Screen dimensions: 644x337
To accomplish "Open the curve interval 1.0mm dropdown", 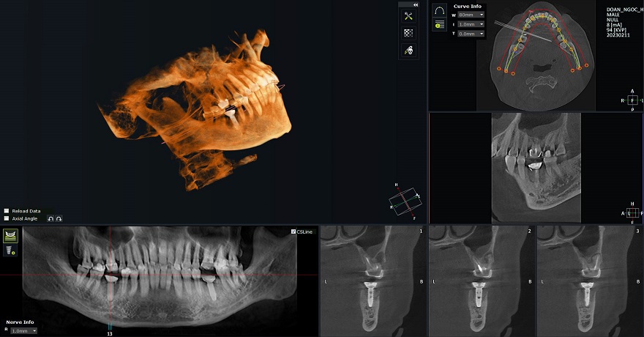I will pyautogui.click(x=471, y=24).
